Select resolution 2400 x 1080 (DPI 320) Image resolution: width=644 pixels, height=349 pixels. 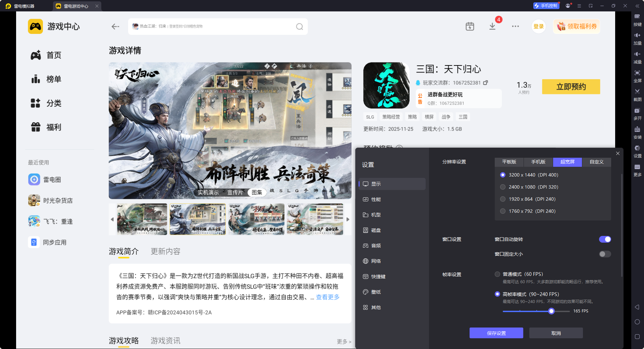coord(530,187)
